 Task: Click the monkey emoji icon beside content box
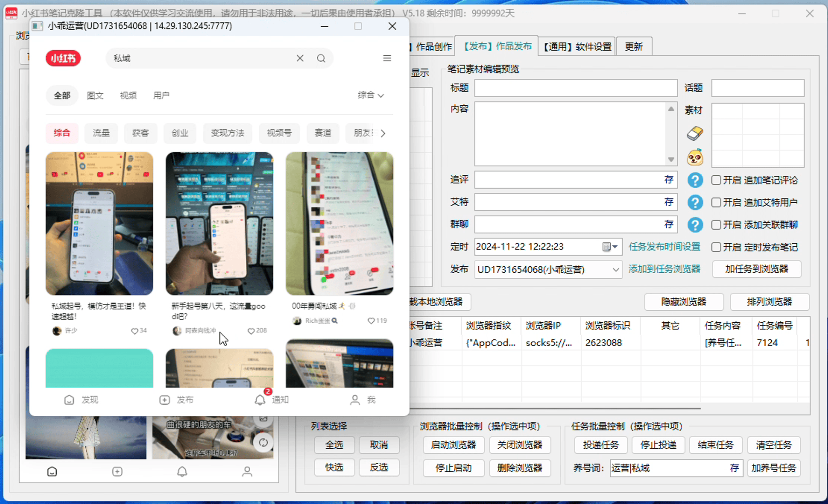[695, 157]
